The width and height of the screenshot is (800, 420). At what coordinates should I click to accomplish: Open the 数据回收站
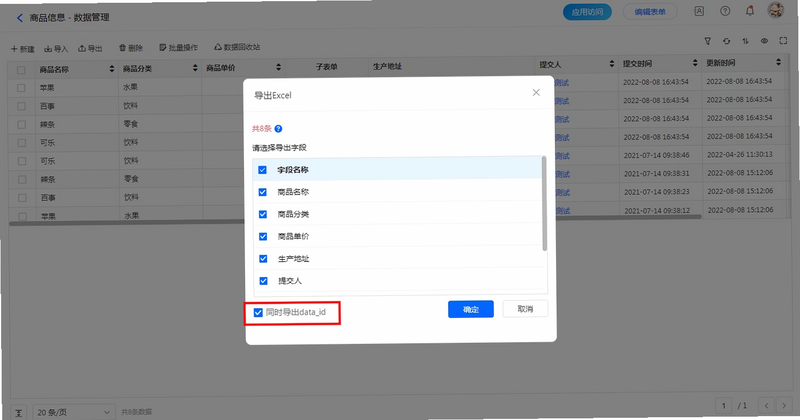pyautogui.click(x=237, y=47)
